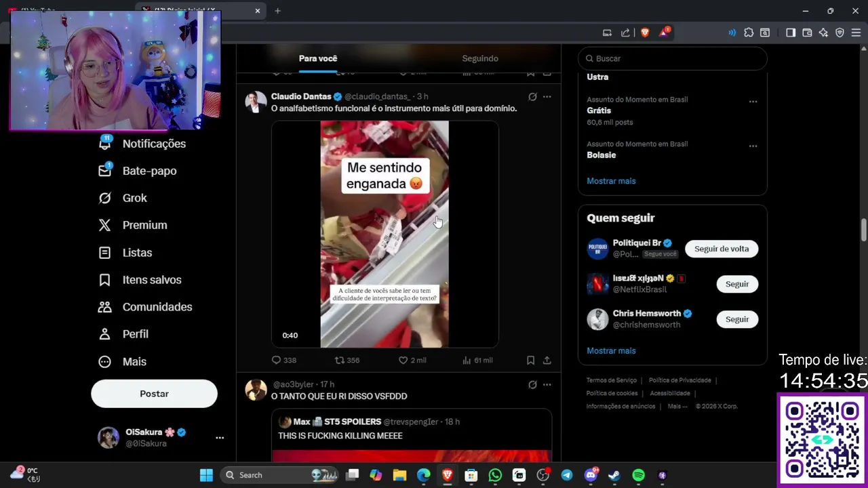Open the quoted post by Max ST5 SPOILERS
Viewport: 868px width, 488px height.
click(x=412, y=435)
